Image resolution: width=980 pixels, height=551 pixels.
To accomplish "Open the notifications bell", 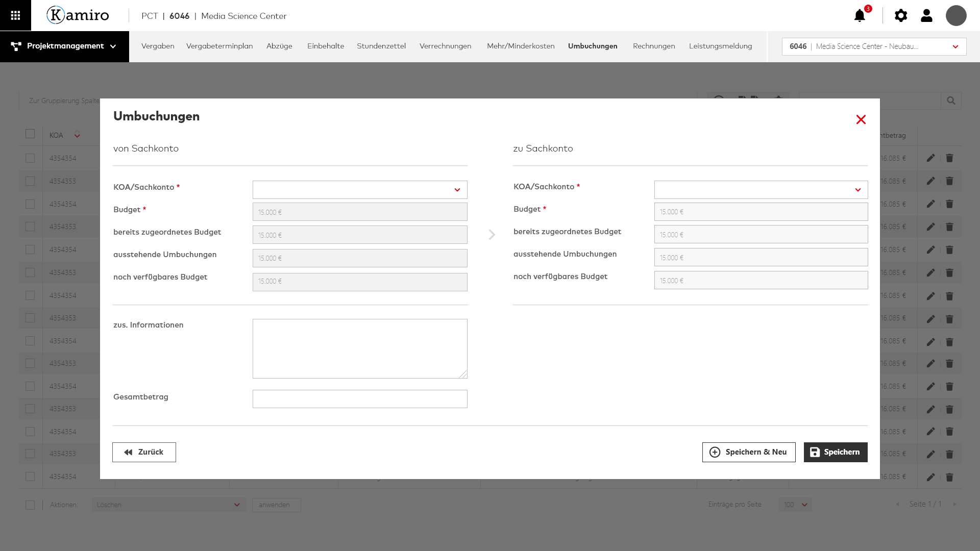I will pyautogui.click(x=860, y=16).
